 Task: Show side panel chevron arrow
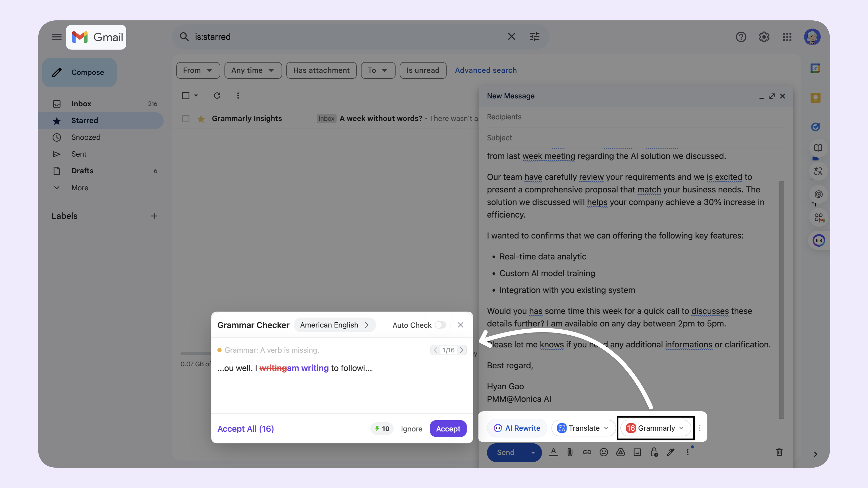tap(815, 454)
